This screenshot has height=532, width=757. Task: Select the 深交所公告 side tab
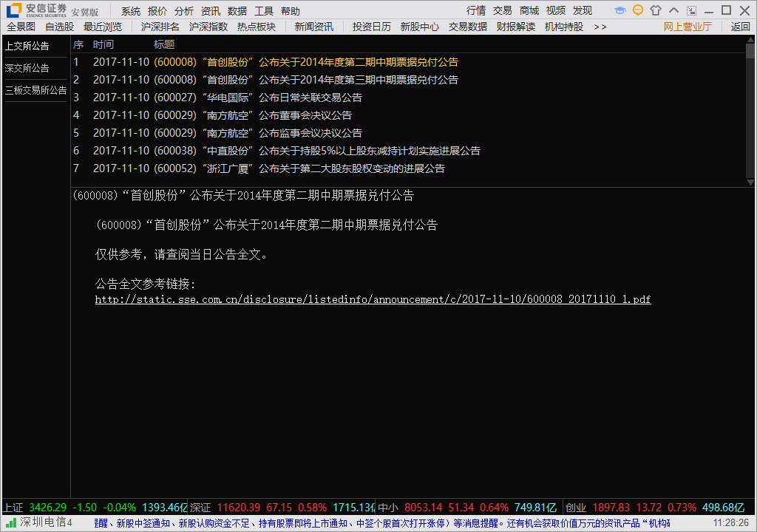tap(27, 68)
